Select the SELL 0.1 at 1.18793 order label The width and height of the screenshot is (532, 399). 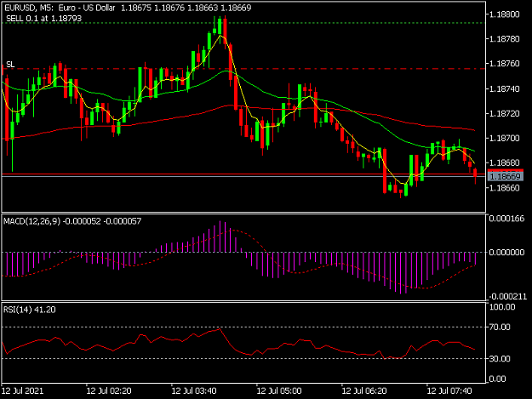(x=43, y=19)
